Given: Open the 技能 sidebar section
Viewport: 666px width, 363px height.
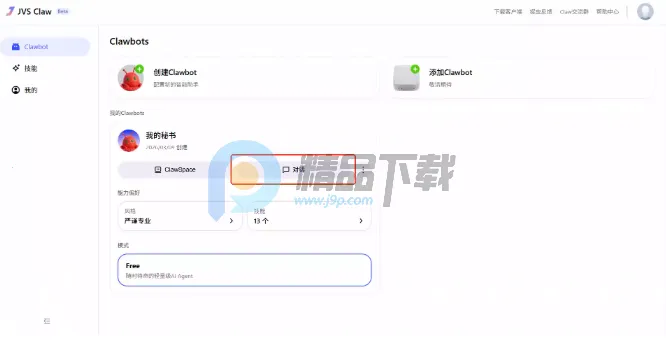Looking at the screenshot, I should click(x=25, y=68).
